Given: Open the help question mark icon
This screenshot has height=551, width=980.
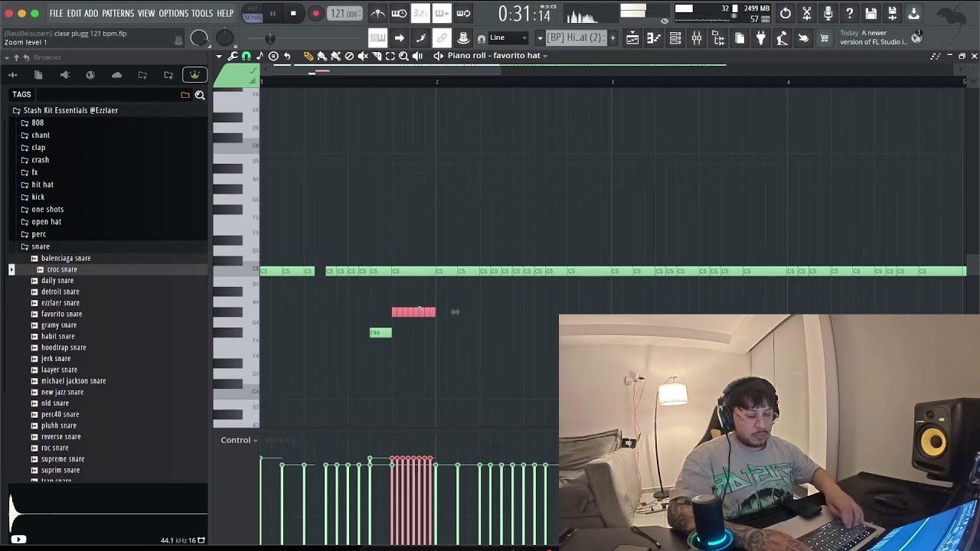Looking at the screenshot, I should [x=850, y=13].
